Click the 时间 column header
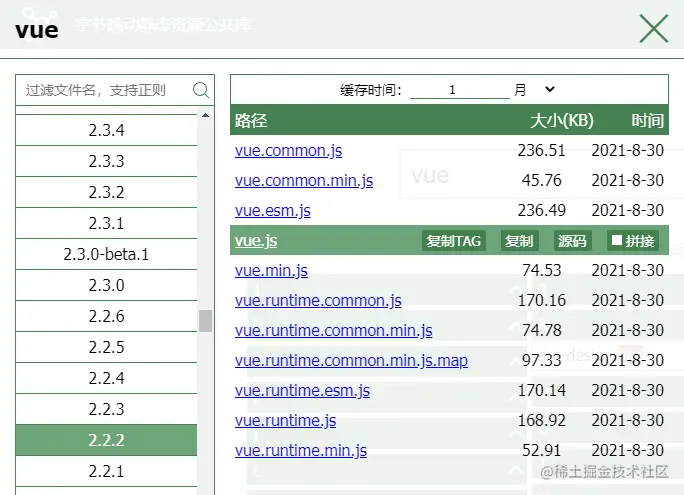The height and width of the screenshot is (495, 684). tap(648, 120)
